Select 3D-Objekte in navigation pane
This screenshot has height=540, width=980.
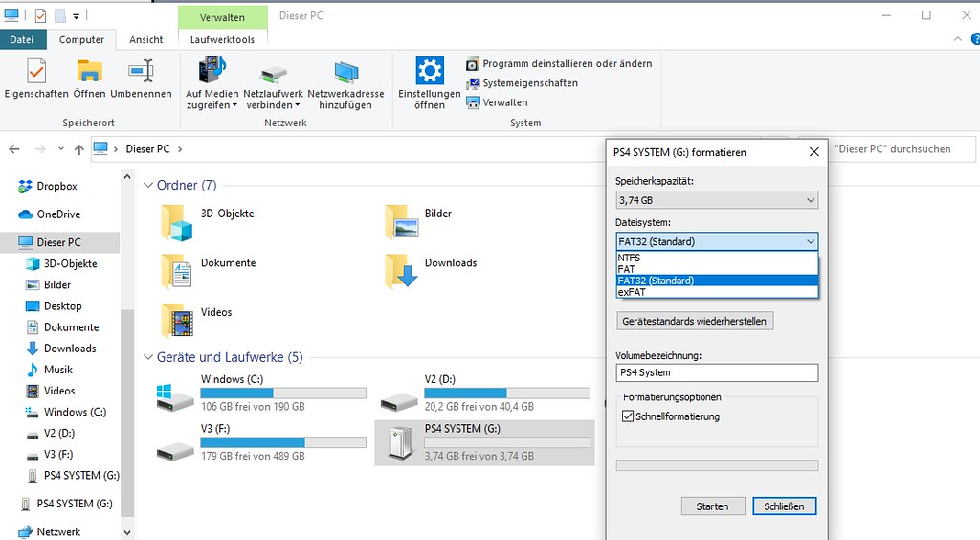tap(70, 263)
